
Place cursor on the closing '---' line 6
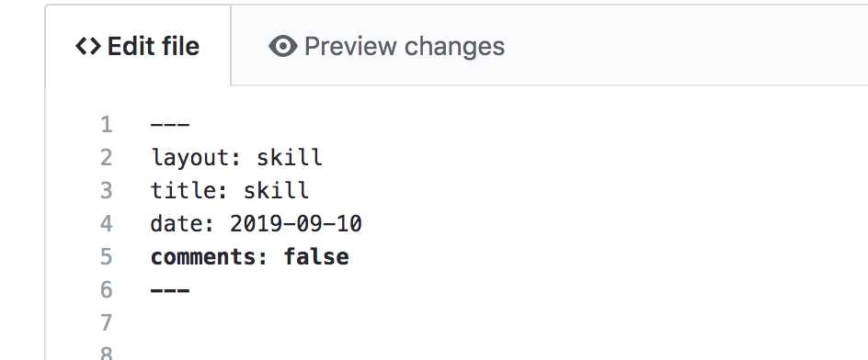point(170,290)
